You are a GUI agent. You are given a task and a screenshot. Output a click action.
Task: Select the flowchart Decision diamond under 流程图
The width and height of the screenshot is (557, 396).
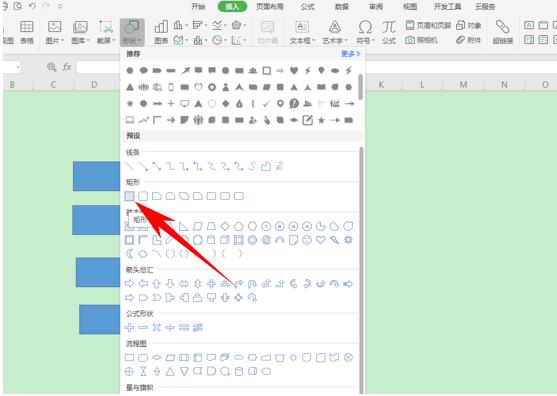pyautogui.click(x=157, y=357)
